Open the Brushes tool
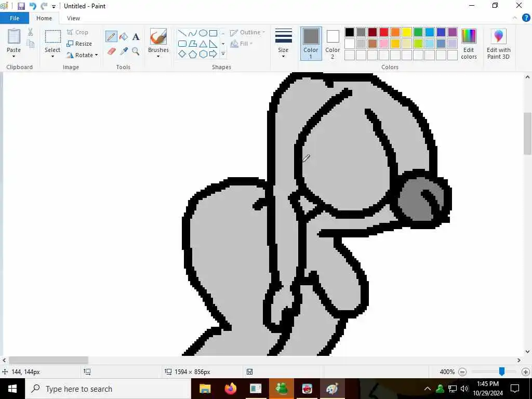The width and height of the screenshot is (532, 399). pyautogui.click(x=158, y=37)
